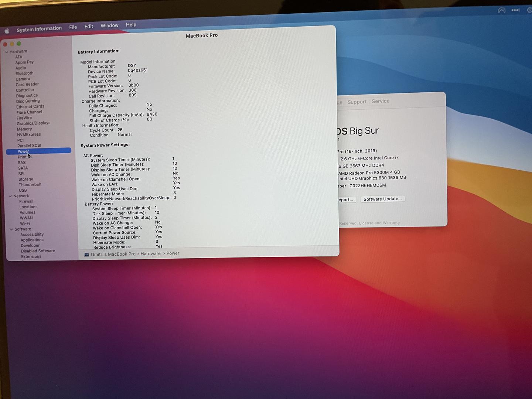Click the serial number C02ZH6HEMD6M
The height and width of the screenshot is (399, 532).
pyautogui.click(x=368, y=185)
